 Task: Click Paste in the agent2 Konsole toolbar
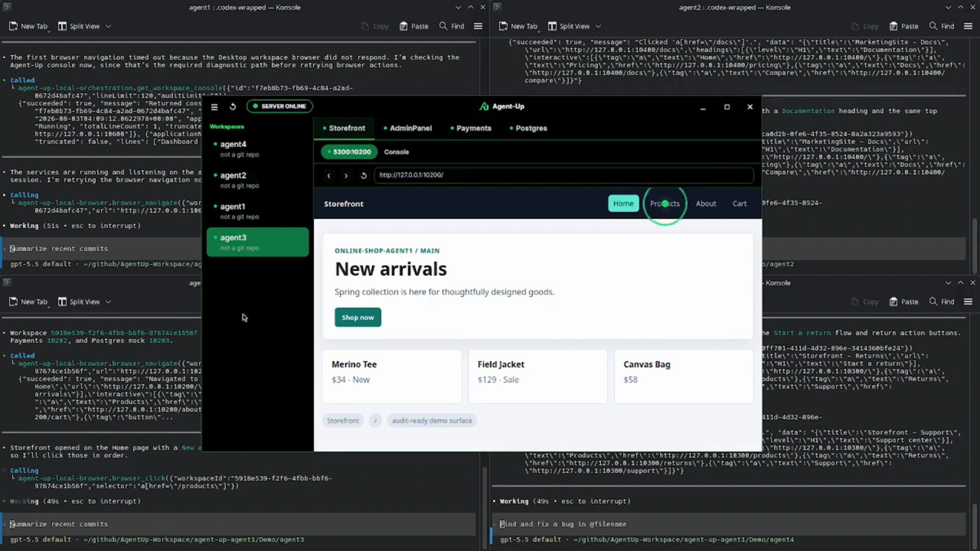pos(904,26)
